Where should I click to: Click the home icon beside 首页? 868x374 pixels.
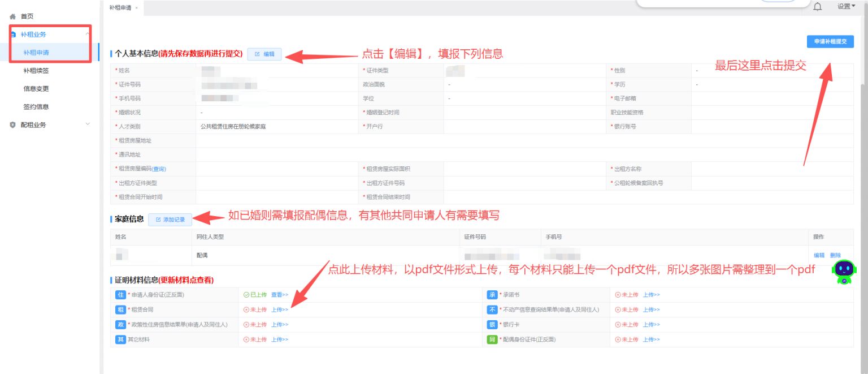pos(12,17)
